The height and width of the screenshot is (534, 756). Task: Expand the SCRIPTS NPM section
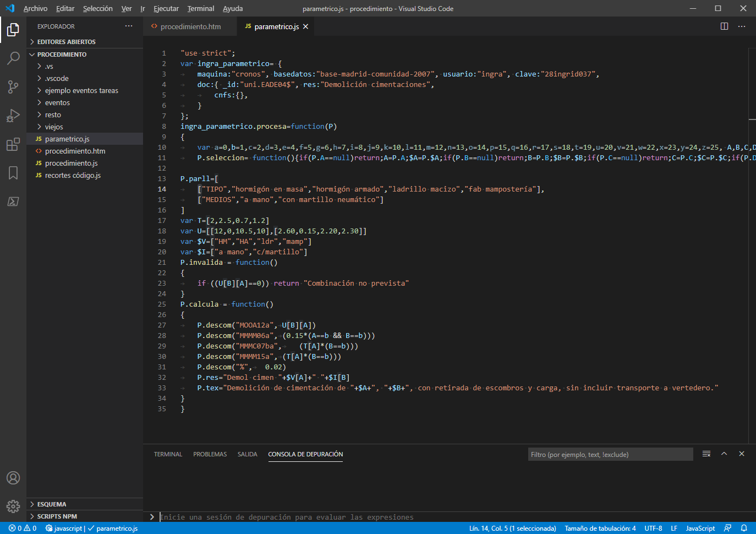coord(57,516)
